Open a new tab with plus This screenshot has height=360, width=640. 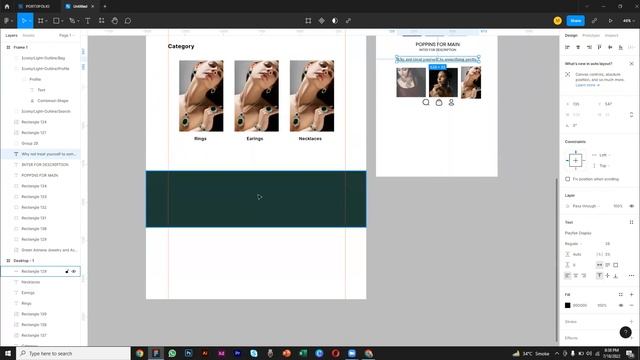point(105,7)
